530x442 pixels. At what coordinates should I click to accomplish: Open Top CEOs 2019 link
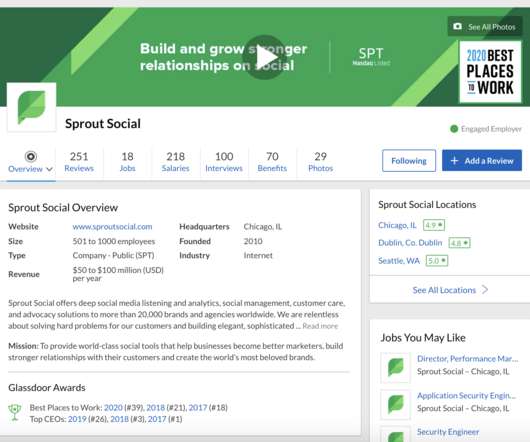coord(77,419)
